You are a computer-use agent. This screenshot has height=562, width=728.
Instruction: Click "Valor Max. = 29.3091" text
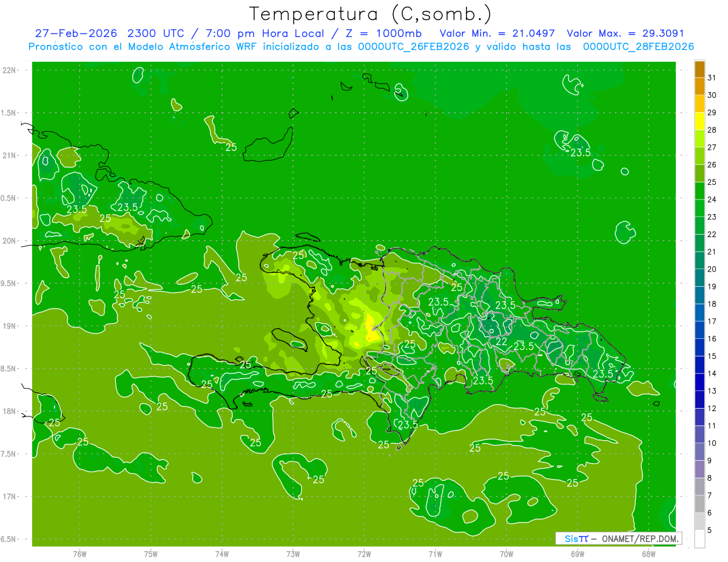point(625,33)
